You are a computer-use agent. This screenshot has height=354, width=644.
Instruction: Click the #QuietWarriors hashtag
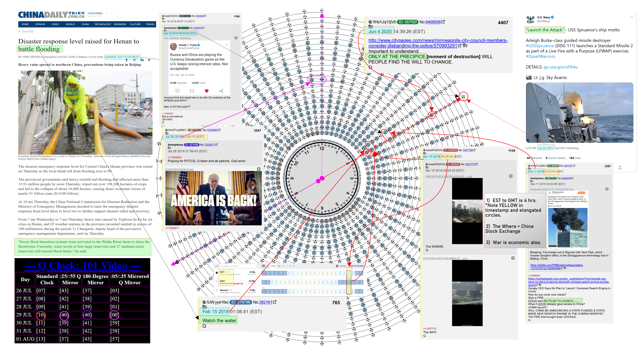point(540,56)
